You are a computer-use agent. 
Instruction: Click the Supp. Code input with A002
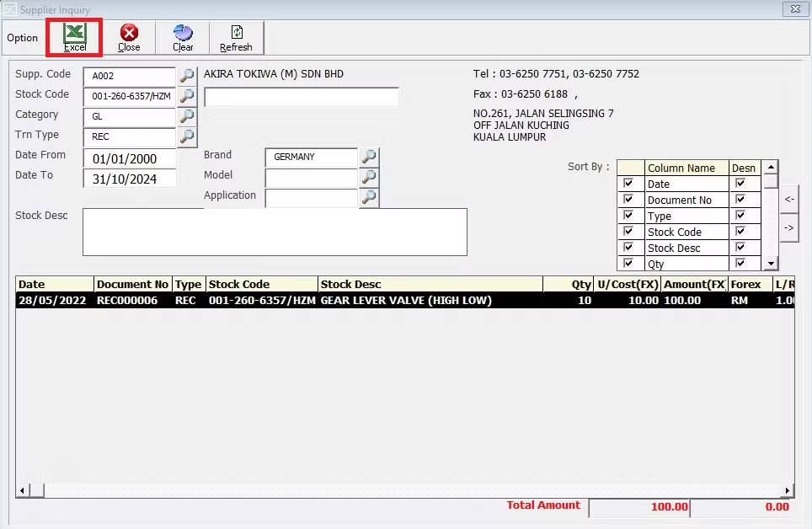point(130,76)
